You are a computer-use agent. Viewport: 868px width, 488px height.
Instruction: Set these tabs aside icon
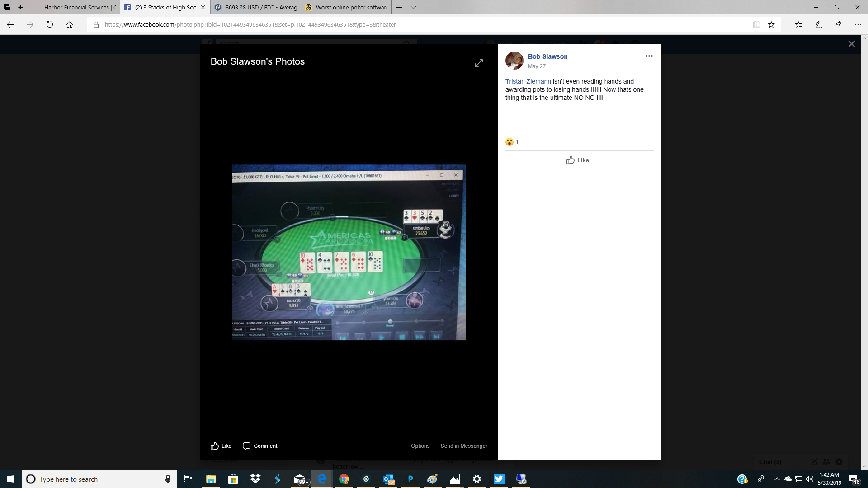point(22,7)
